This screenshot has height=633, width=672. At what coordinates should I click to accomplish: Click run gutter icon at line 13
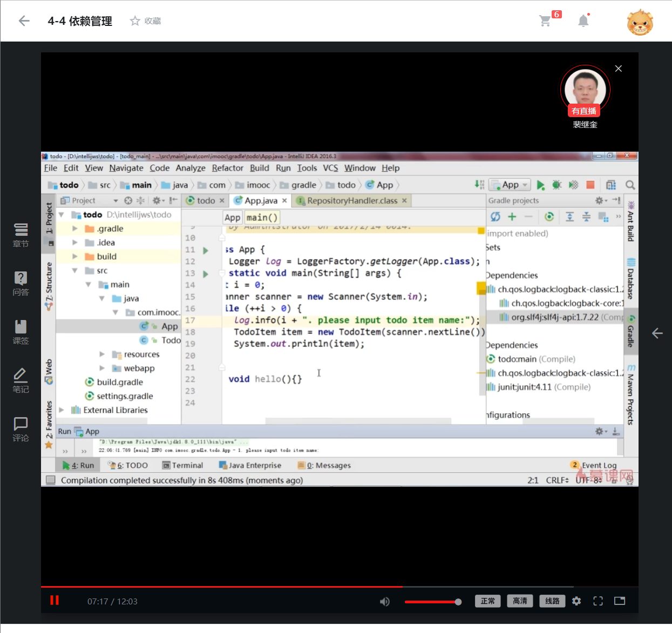point(206,274)
